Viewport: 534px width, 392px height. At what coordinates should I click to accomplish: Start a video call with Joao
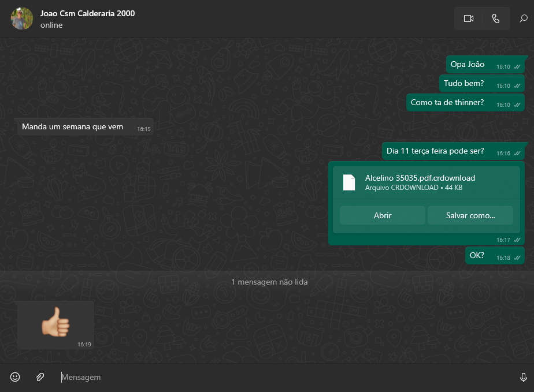pos(468,18)
